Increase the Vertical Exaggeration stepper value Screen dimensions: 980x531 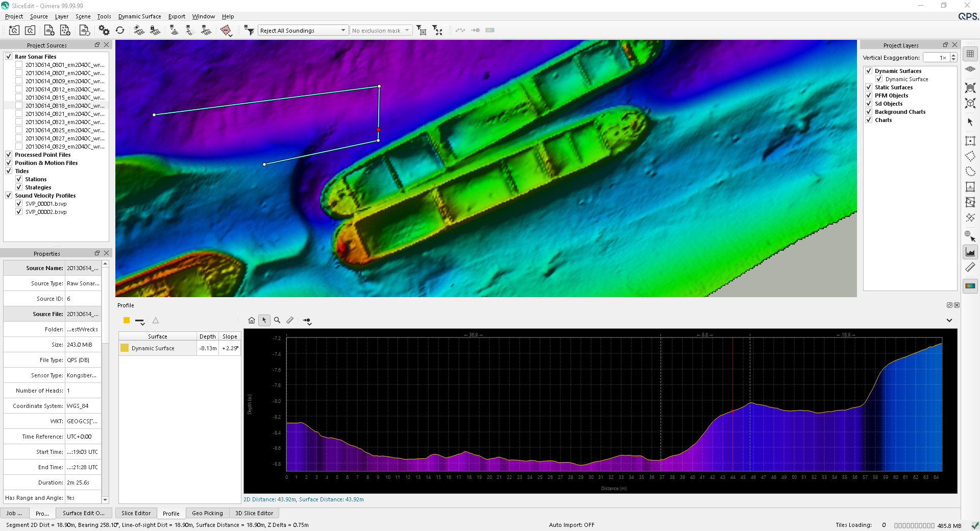pos(953,56)
